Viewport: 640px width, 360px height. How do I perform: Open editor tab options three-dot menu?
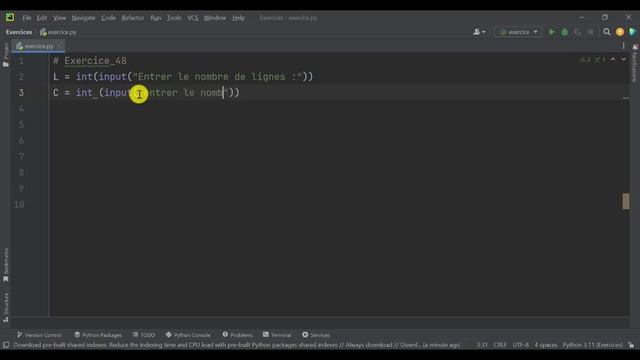tap(623, 46)
